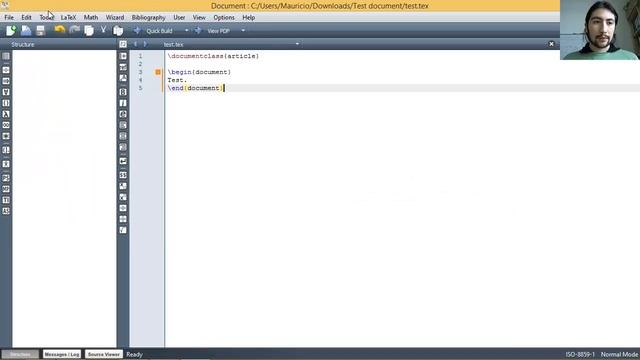Apply italic with the I icon
This screenshot has height=360, width=640.
pyautogui.click(x=123, y=103)
